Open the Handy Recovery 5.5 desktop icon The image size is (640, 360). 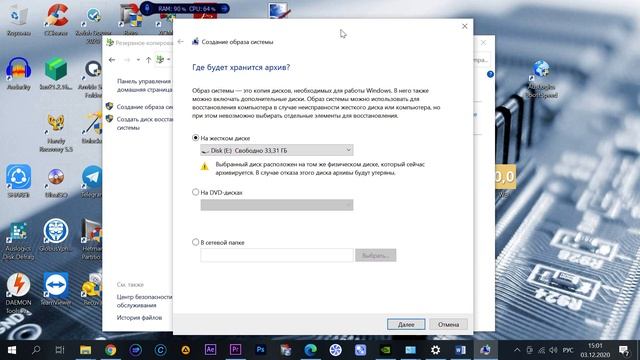[x=56, y=133]
